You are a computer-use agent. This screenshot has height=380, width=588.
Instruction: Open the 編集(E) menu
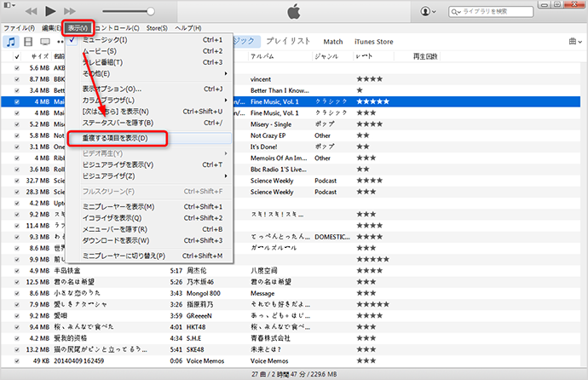click(x=51, y=28)
